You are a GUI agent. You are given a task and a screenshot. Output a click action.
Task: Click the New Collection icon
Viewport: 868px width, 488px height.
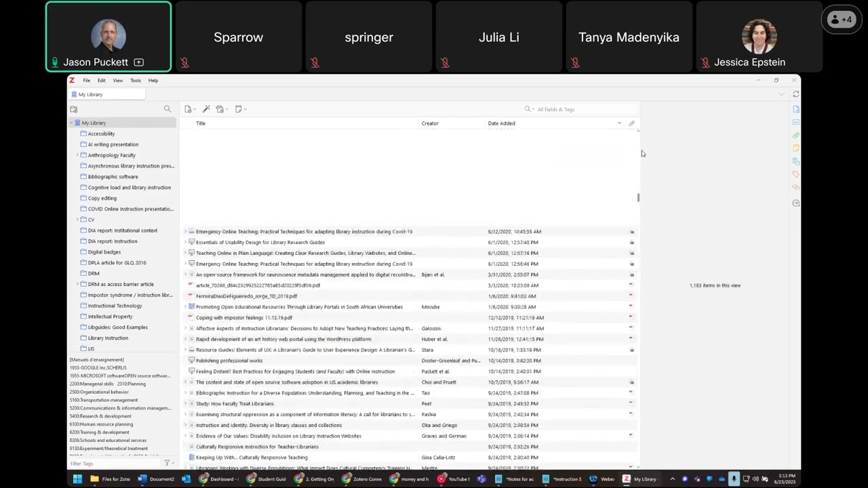[74, 109]
